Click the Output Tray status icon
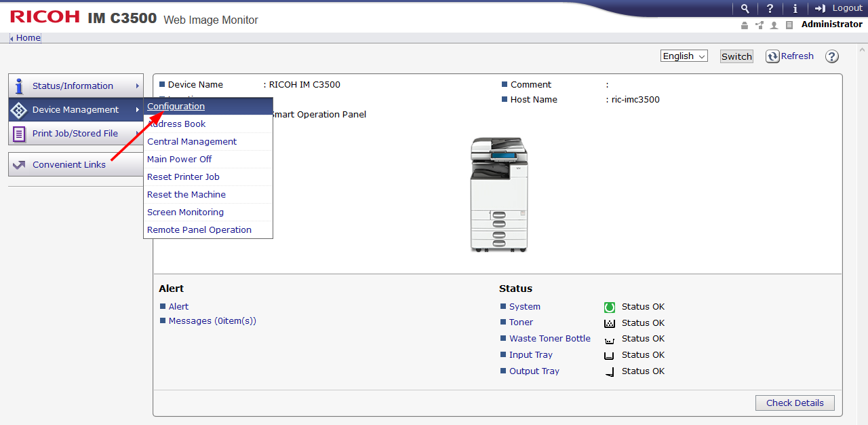Screen dimensions: 868x425 pos(610,371)
